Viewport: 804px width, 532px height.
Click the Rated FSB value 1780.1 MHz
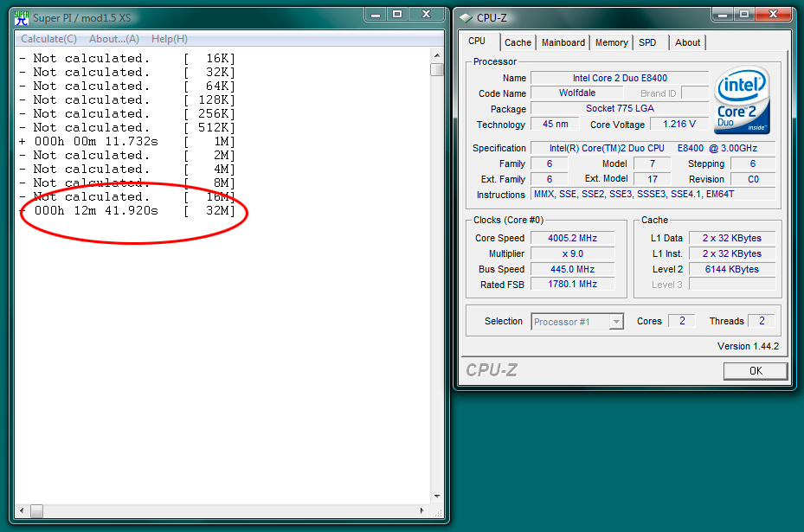[x=572, y=284]
